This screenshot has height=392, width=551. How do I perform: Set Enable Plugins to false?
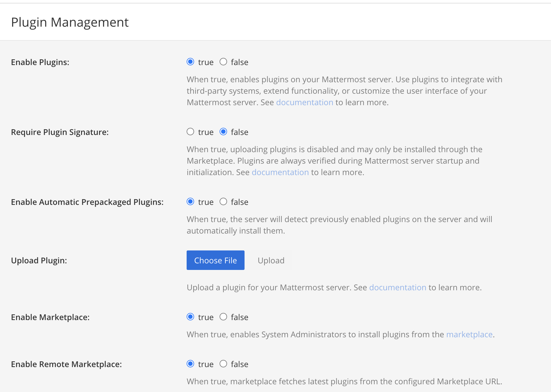click(x=223, y=62)
